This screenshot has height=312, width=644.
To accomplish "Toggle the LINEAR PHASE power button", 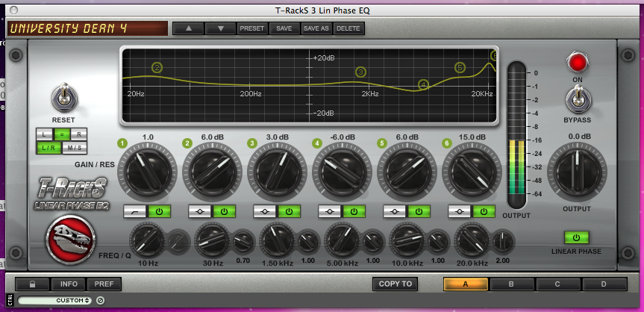I will point(576,237).
